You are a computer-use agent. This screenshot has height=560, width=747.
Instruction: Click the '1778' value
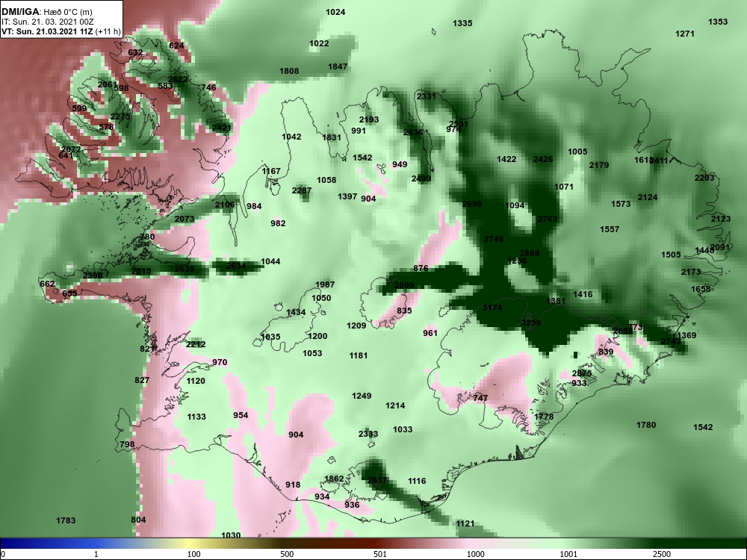544,416
